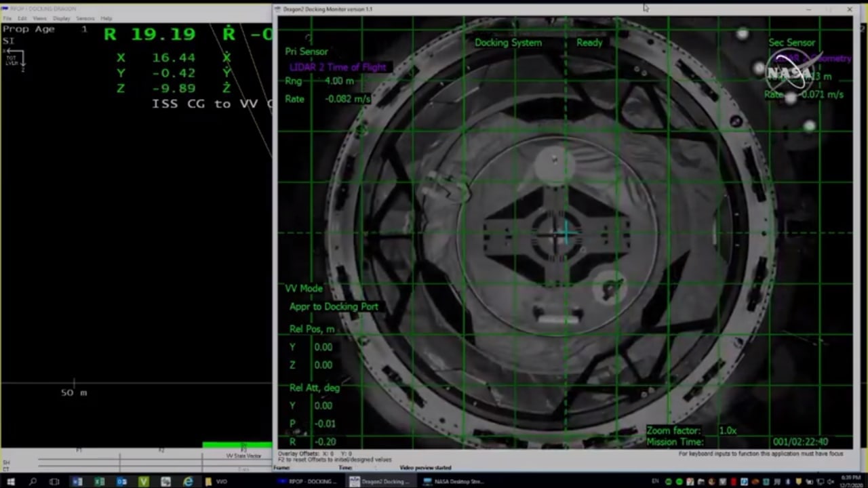Open Internet Explorer from taskbar
The width and height of the screenshot is (868, 488).
188,482
